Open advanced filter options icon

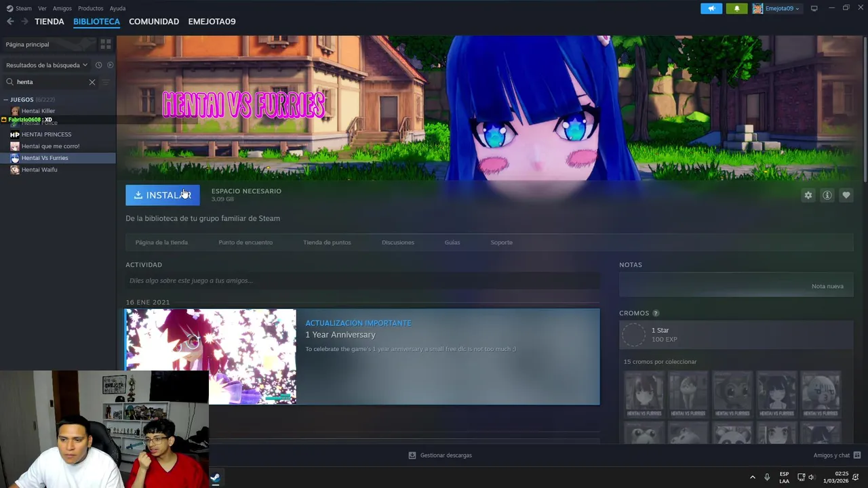tap(105, 82)
